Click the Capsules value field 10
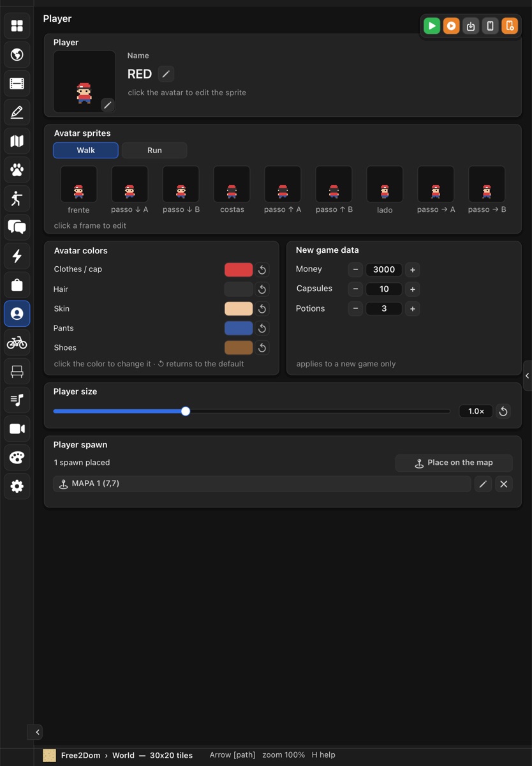The image size is (532, 766). point(384,289)
